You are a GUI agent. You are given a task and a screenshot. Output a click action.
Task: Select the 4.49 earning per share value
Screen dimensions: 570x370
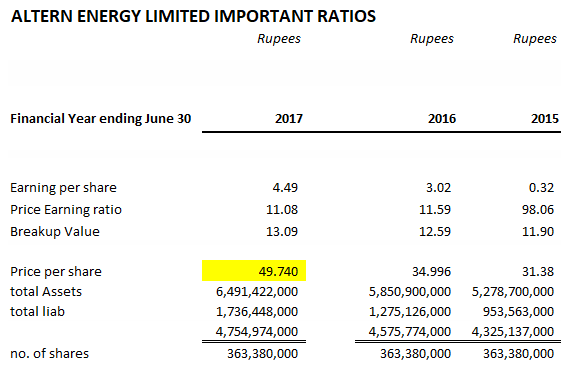pyautogui.click(x=285, y=188)
